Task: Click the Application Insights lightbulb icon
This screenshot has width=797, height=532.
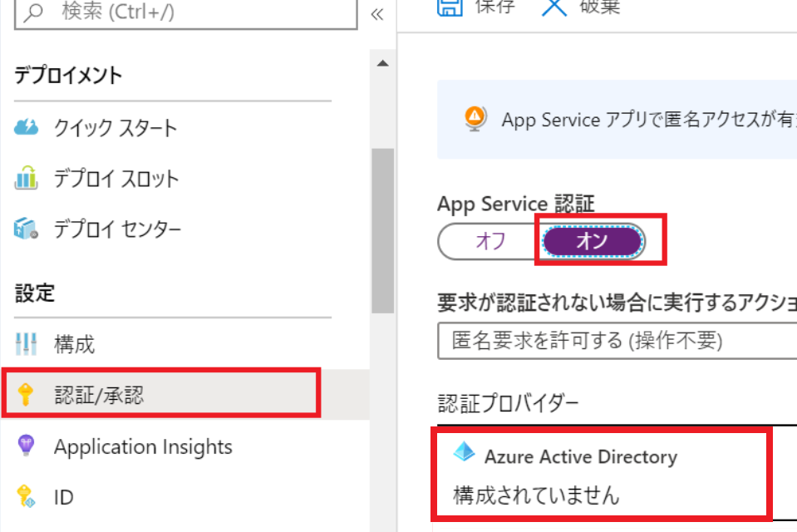Action: point(26,446)
